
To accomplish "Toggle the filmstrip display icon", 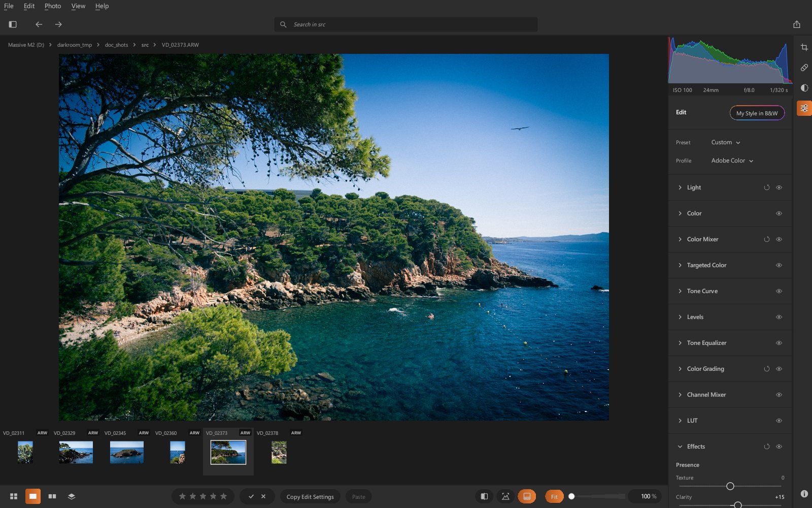I will pyautogui.click(x=527, y=496).
